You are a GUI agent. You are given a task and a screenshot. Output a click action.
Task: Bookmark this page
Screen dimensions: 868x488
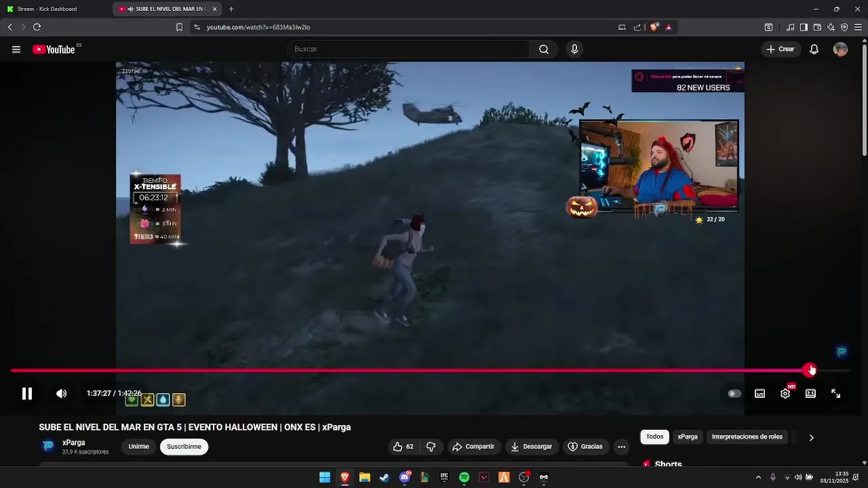pos(179,27)
